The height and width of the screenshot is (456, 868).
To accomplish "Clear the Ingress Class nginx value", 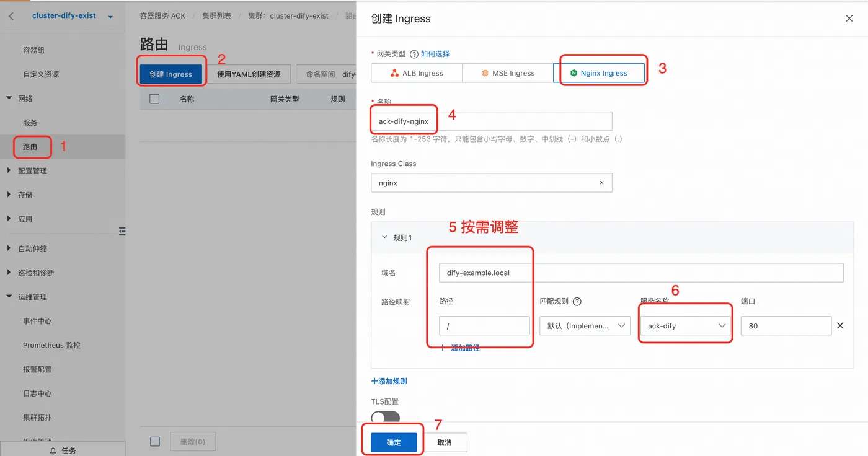I will [x=601, y=183].
